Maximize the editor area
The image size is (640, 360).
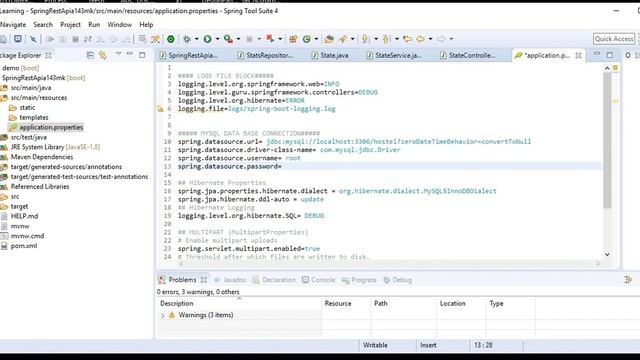610,55
